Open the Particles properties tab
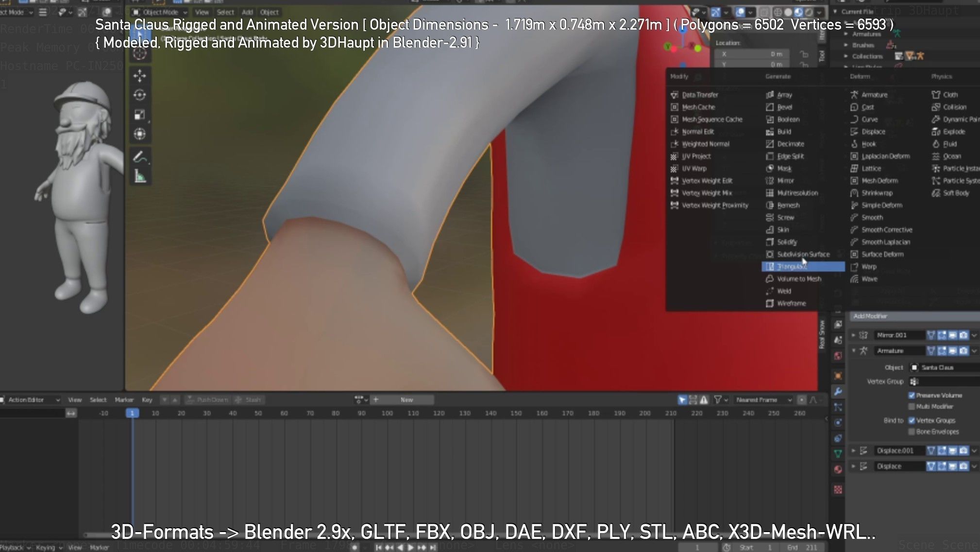This screenshot has width=980, height=552. coord(838,407)
